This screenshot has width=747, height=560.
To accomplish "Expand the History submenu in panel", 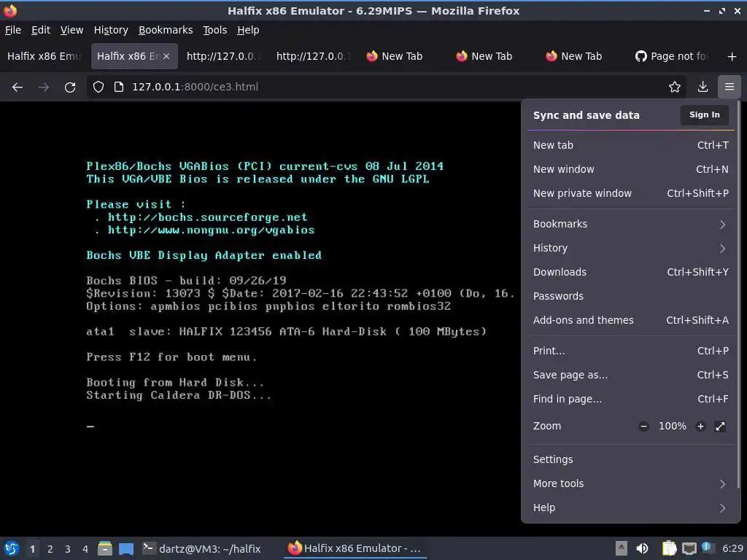I will [x=631, y=248].
